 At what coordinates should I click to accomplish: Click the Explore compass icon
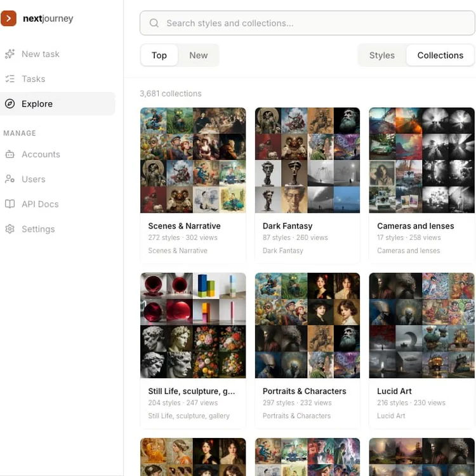point(10,104)
